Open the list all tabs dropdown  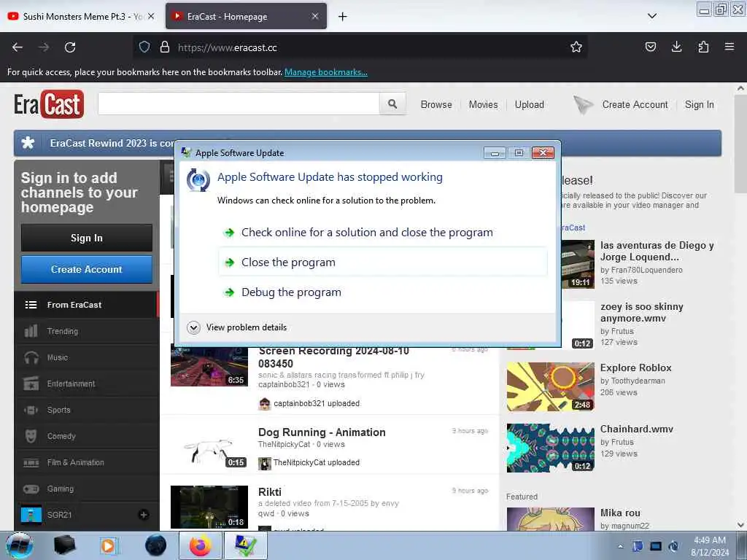tap(652, 16)
